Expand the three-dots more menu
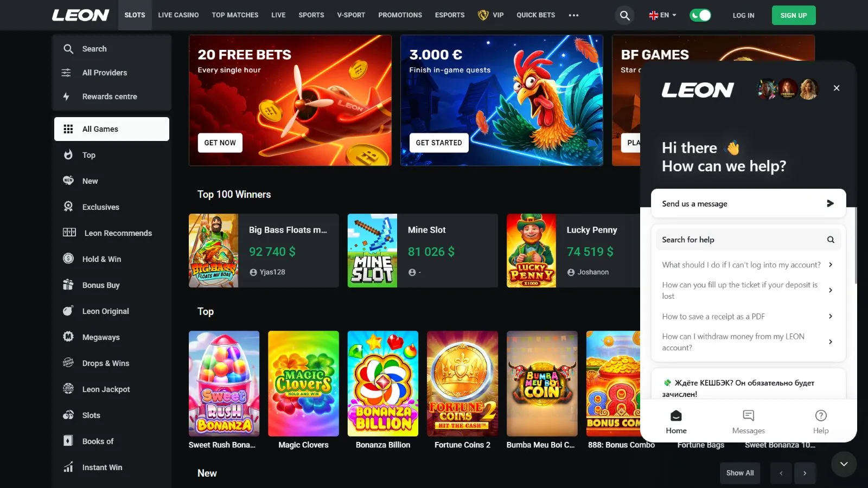 pos(573,15)
